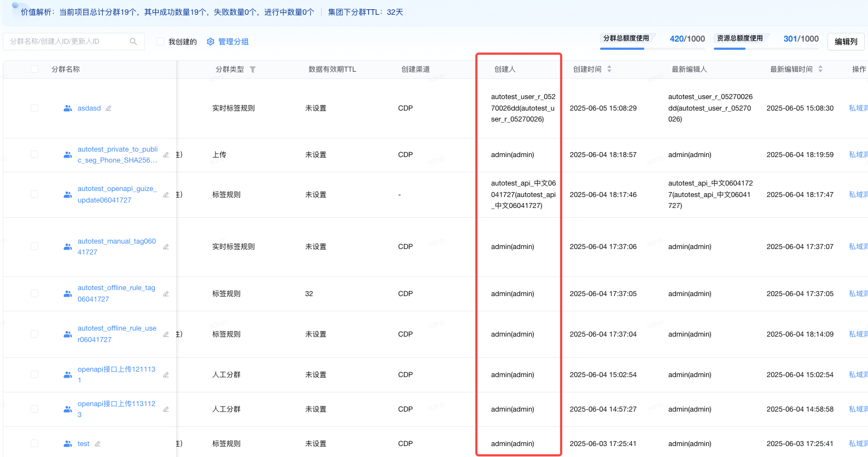The height and width of the screenshot is (457, 868).
Task: Open autotest_offline_rule_tag06041727 segment link
Action: pyautogui.click(x=116, y=293)
